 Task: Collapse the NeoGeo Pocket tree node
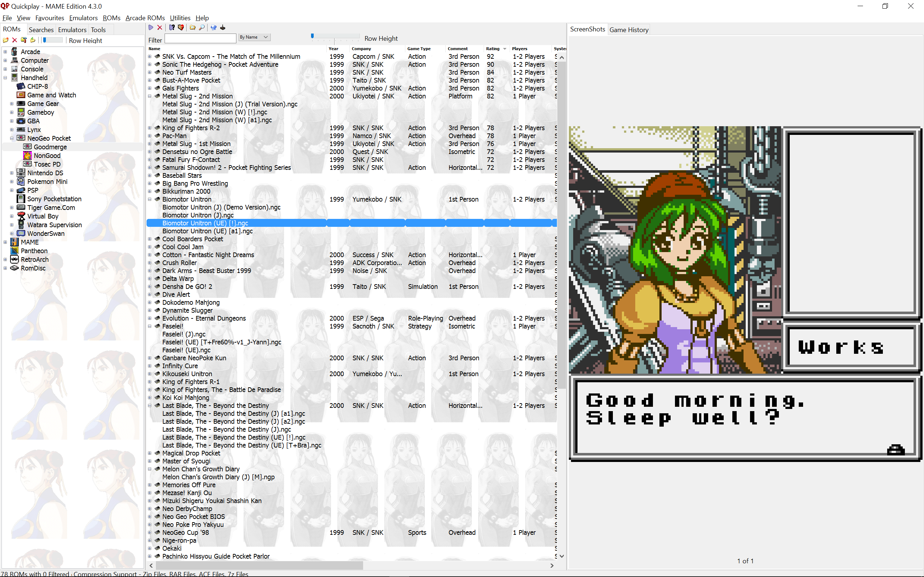tap(12, 138)
